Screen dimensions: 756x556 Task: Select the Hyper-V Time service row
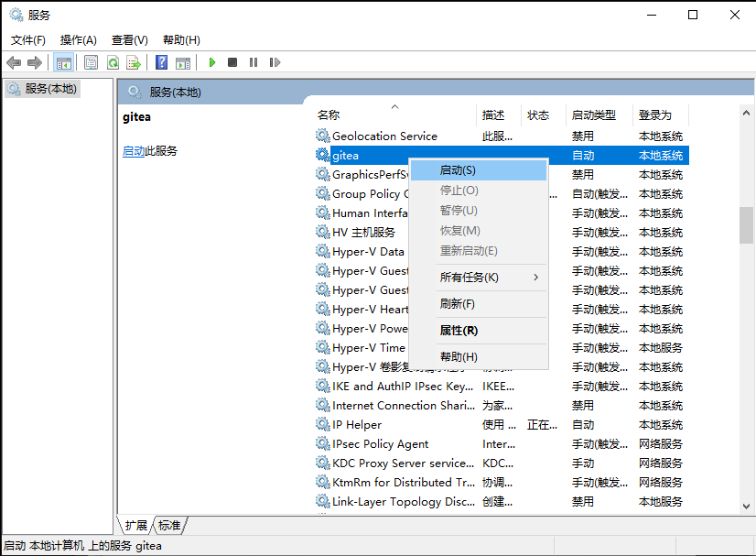click(x=502, y=348)
